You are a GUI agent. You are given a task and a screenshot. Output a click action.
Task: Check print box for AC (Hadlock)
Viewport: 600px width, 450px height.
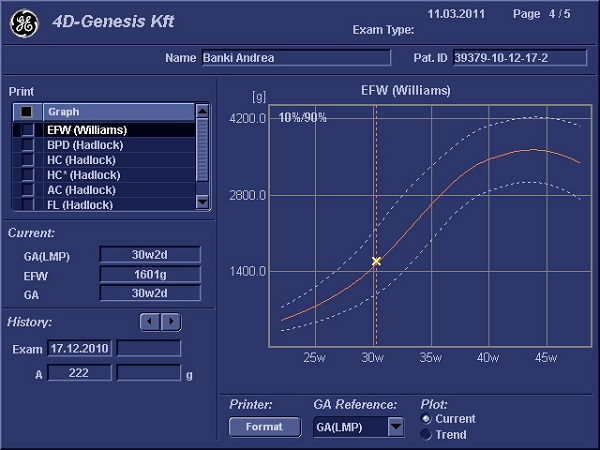(x=27, y=190)
